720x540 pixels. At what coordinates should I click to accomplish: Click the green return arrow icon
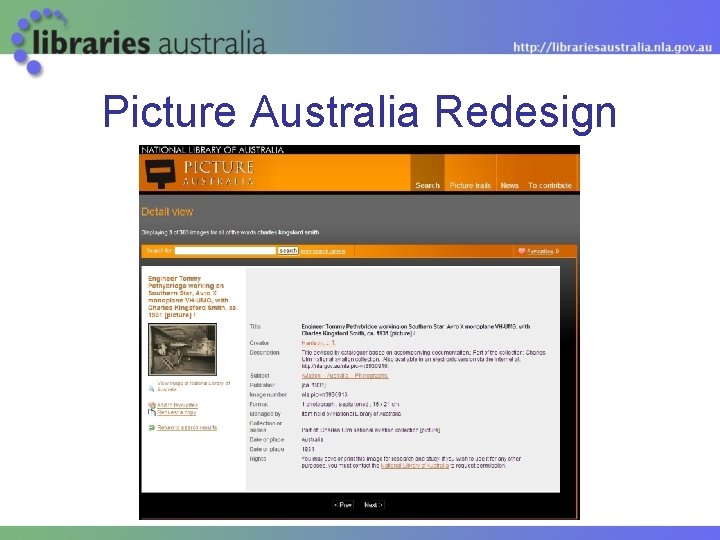tap(152, 428)
